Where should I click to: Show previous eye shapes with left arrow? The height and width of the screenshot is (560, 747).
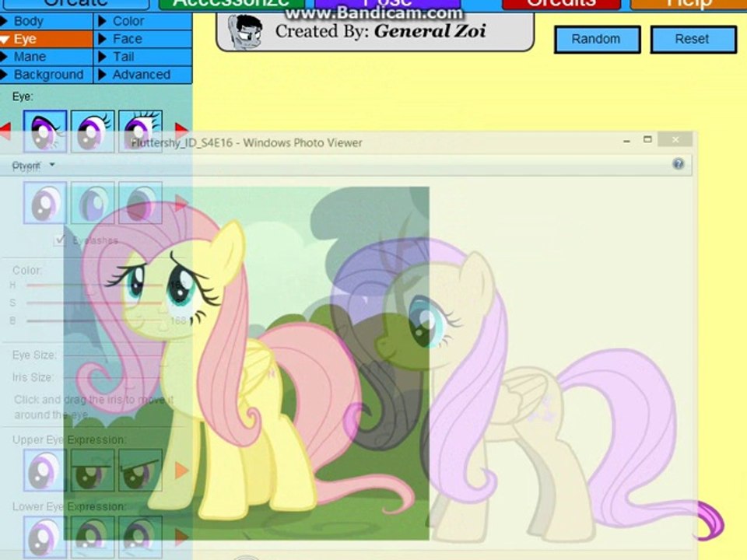coord(5,131)
